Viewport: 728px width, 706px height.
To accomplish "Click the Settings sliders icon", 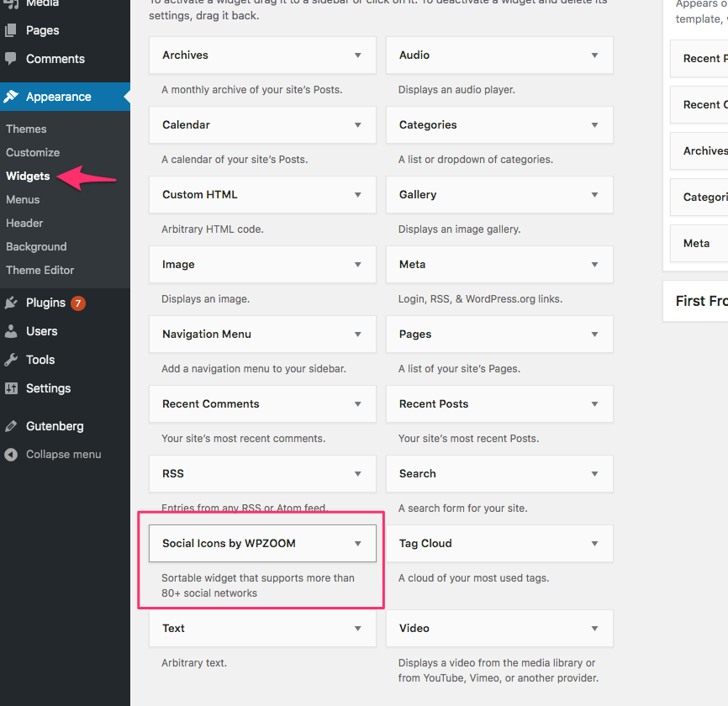I will (x=11, y=388).
